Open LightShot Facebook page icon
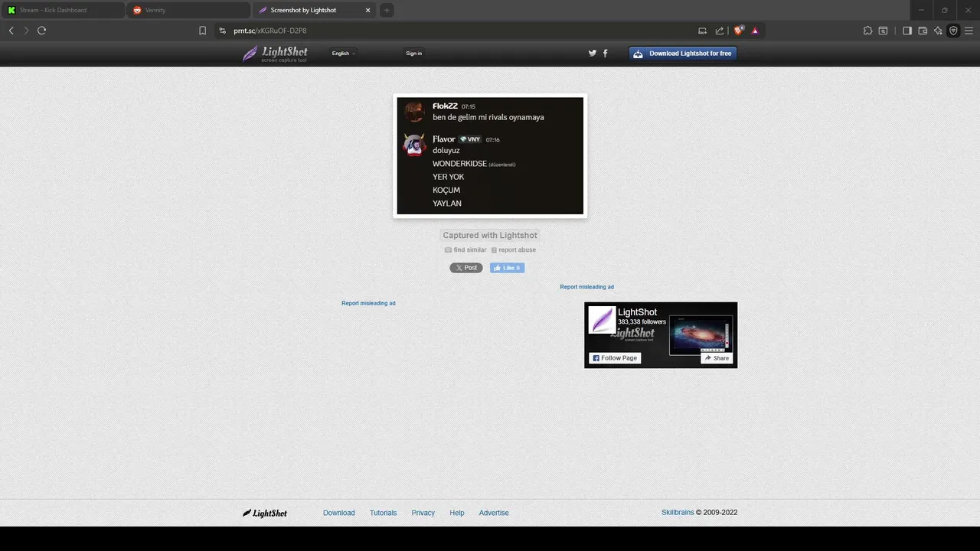The width and height of the screenshot is (980, 551). 605,53
